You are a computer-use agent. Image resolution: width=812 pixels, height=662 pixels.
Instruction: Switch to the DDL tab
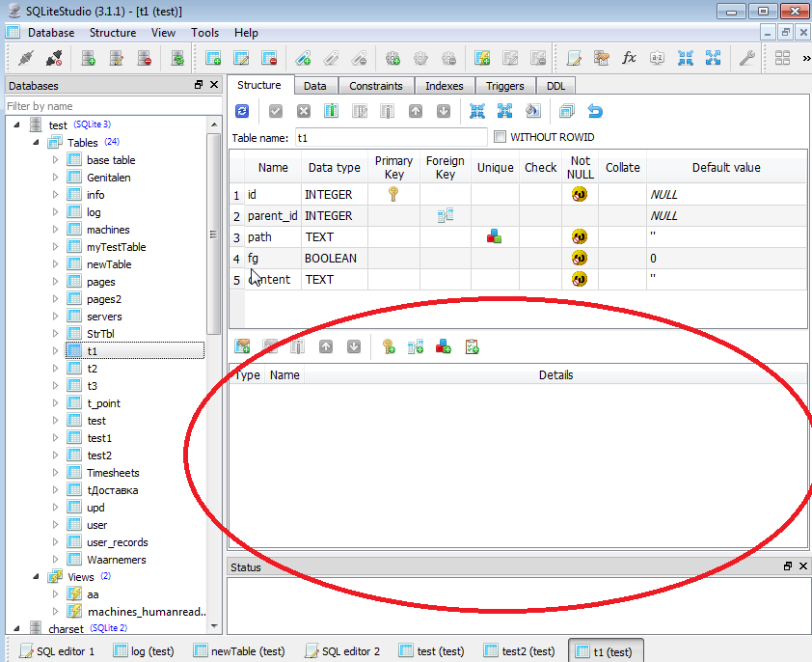click(x=555, y=86)
